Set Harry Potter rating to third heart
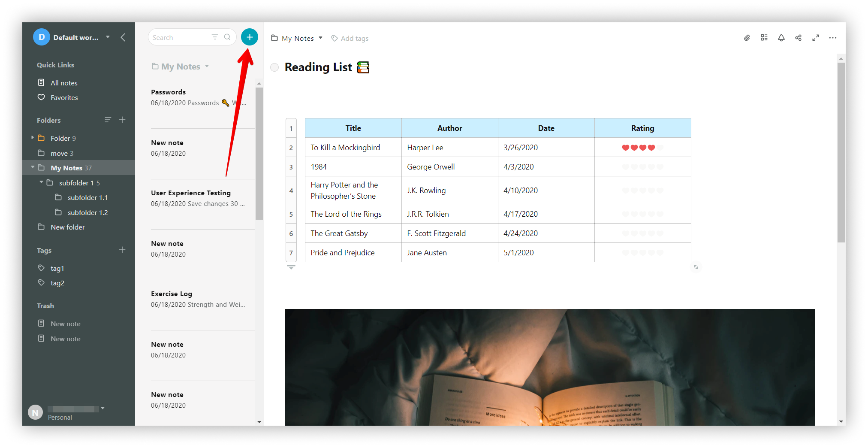868x448 pixels. 642,191
